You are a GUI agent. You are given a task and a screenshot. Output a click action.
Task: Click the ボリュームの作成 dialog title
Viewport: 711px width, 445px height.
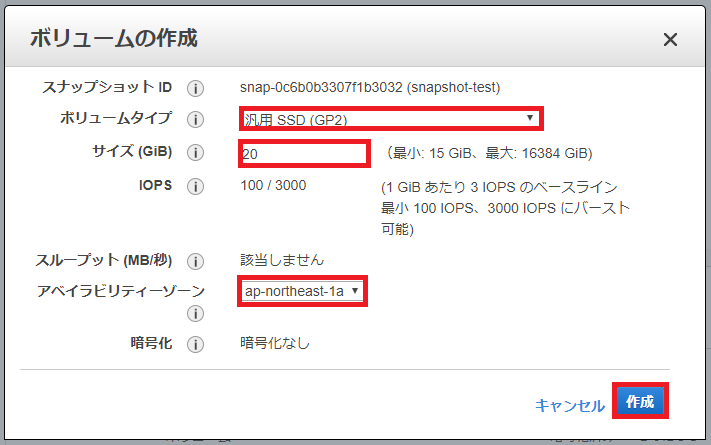(x=113, y=38)
